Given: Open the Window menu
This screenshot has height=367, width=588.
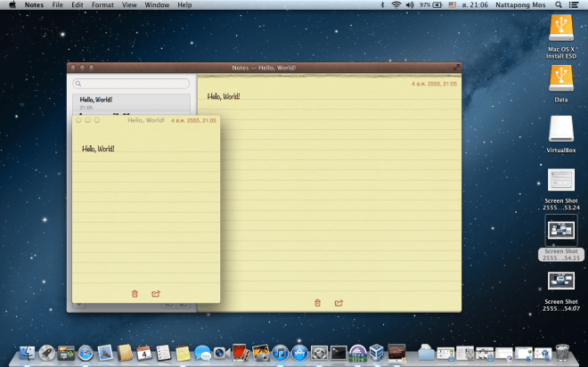Looking at the screenshot, I should pyautogui.click(x=157, y=5).
